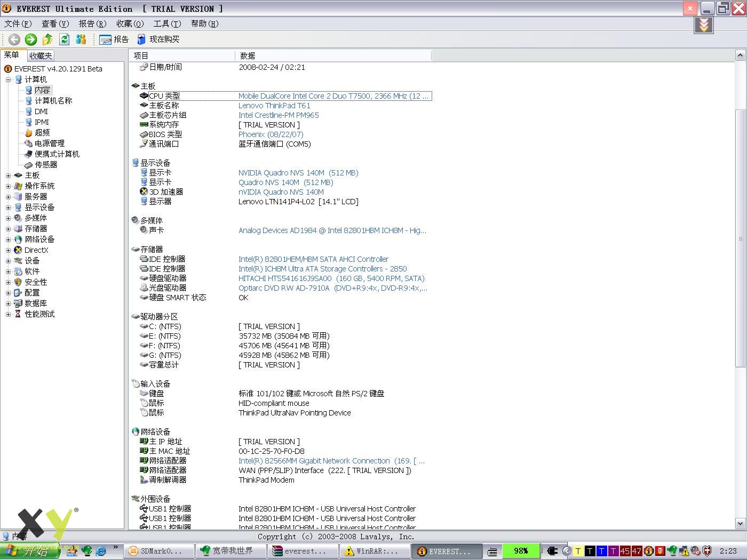
Task: Click the orange double-chevron dropdown icon at top right
Action: [x=704, y=25]
